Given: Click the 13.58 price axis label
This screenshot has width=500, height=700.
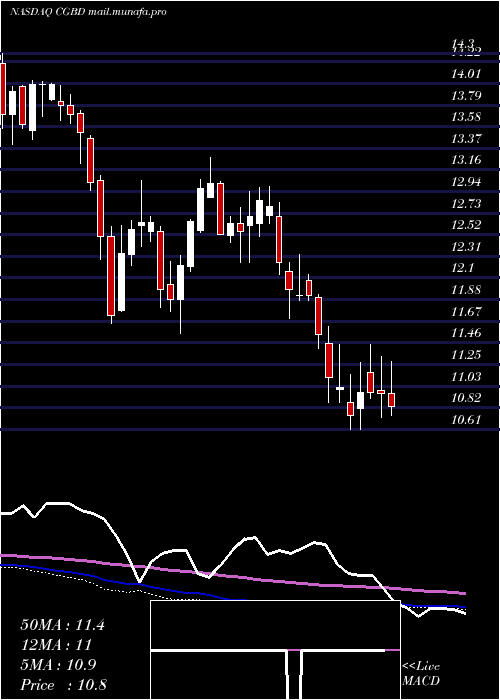Looking at the screenshot, I should tap(466, 117).
